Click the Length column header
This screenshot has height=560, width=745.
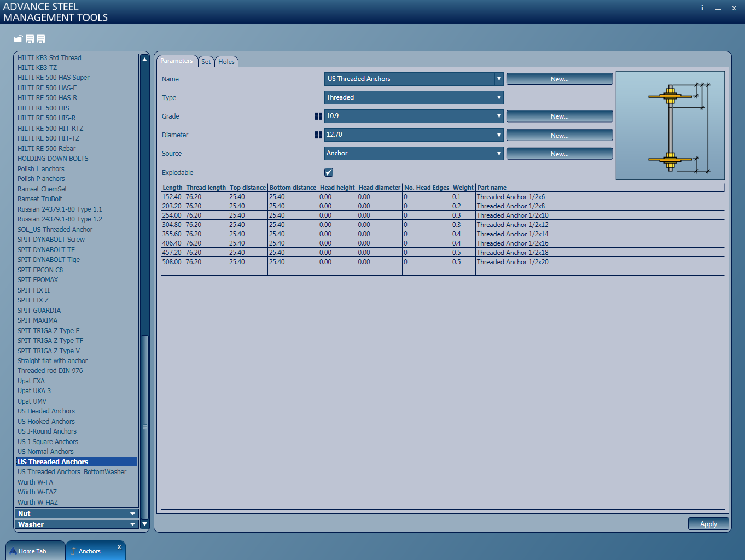point(172,188)
